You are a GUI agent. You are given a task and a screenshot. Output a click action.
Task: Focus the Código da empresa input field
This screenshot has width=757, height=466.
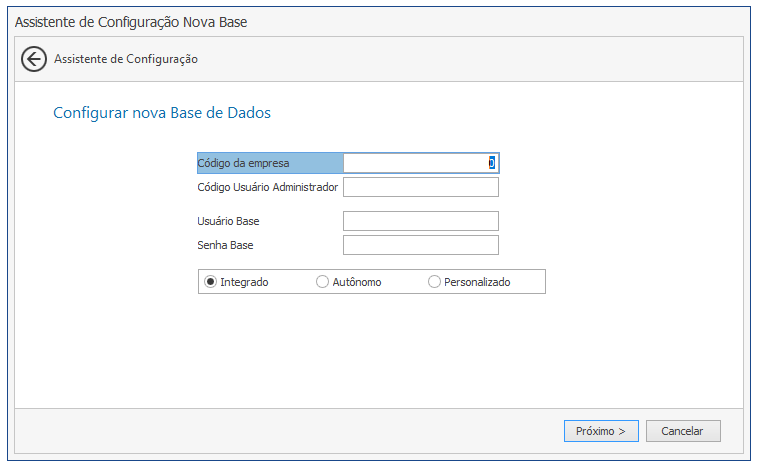[x=421, y=163]
